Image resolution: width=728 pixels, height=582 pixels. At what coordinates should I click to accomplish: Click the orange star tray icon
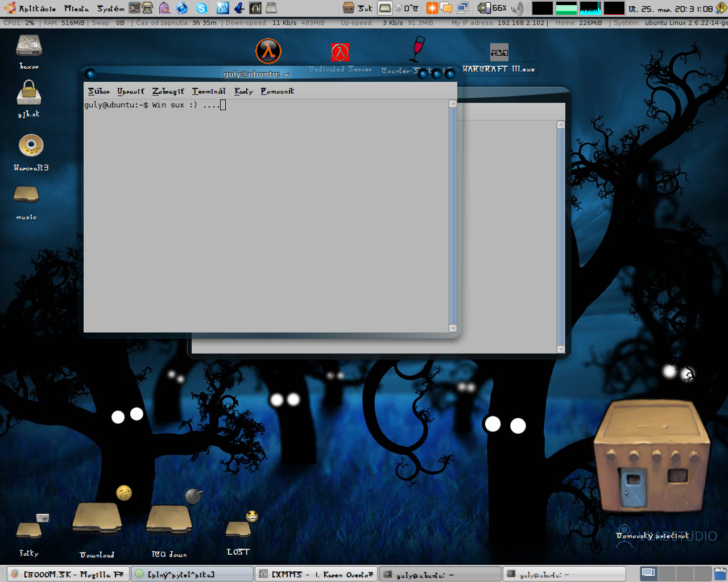point(432,8)
